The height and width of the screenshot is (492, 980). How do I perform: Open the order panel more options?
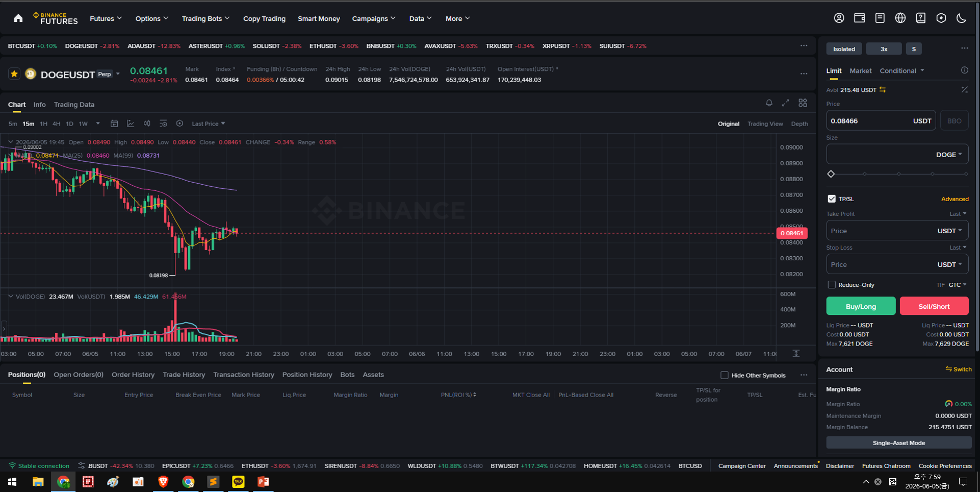[964, 48]
